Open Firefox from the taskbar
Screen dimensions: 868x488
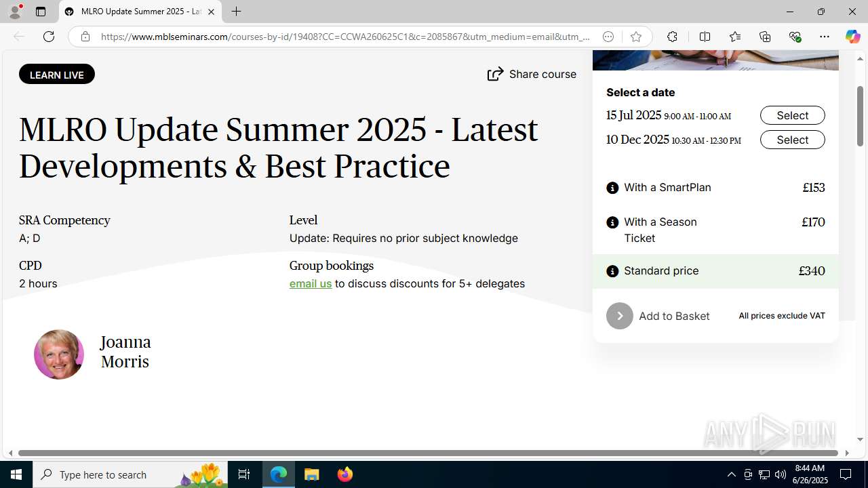[345, 474]
